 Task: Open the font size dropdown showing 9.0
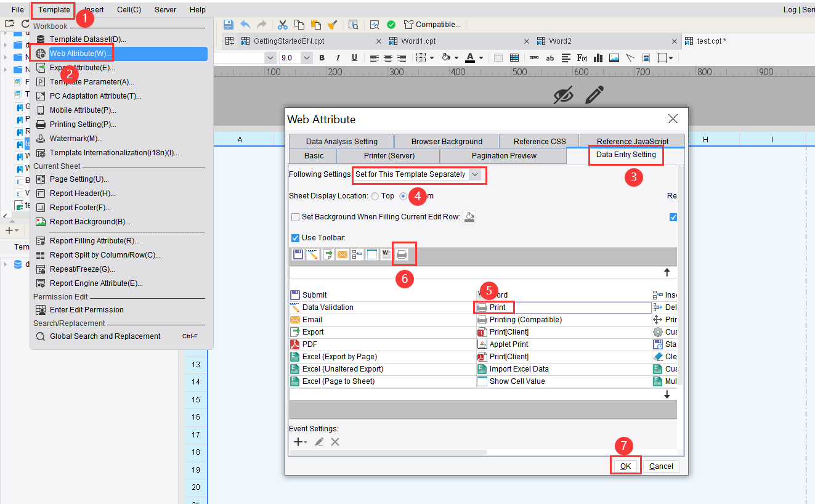pos(305,57)
